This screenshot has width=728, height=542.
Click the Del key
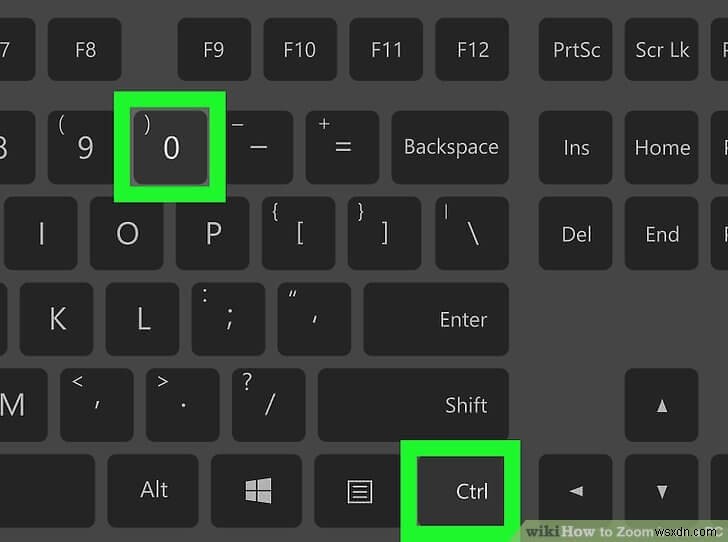(x=576, y=233)
